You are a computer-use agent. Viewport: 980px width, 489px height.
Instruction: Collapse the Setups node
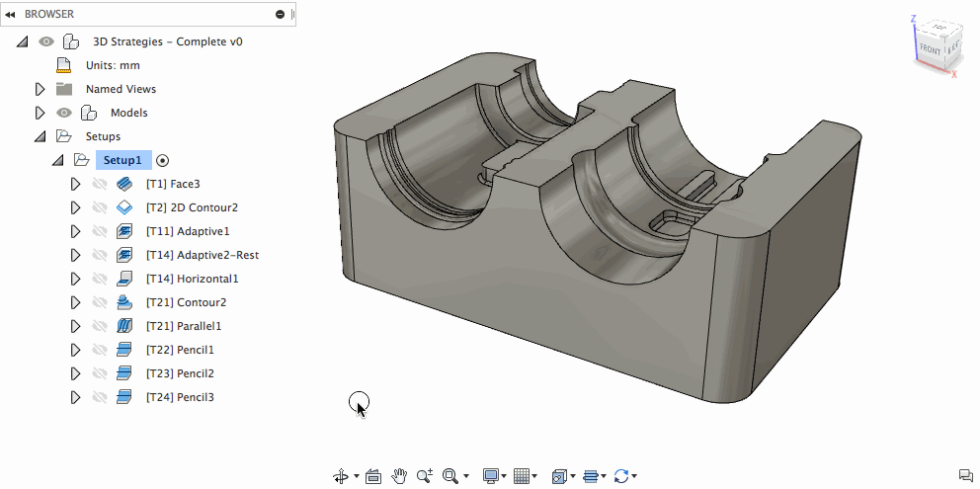click(41, 136)
